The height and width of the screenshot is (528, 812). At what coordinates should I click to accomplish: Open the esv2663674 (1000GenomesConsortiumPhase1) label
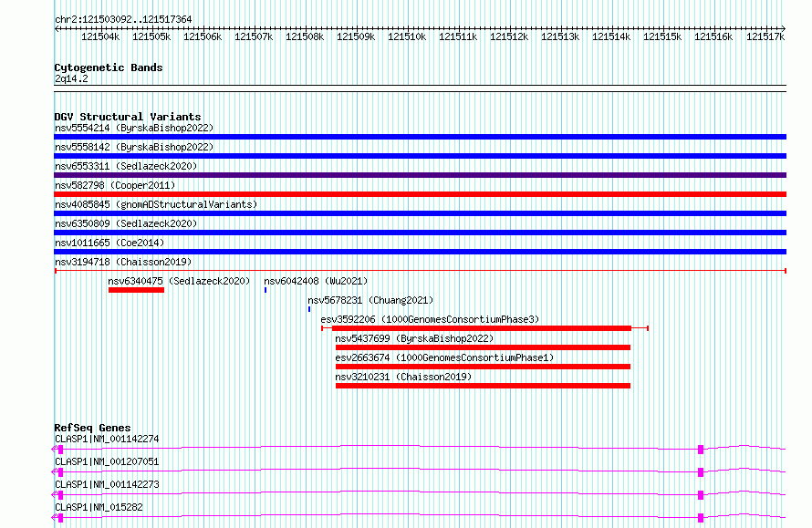[x=444, y=357]
